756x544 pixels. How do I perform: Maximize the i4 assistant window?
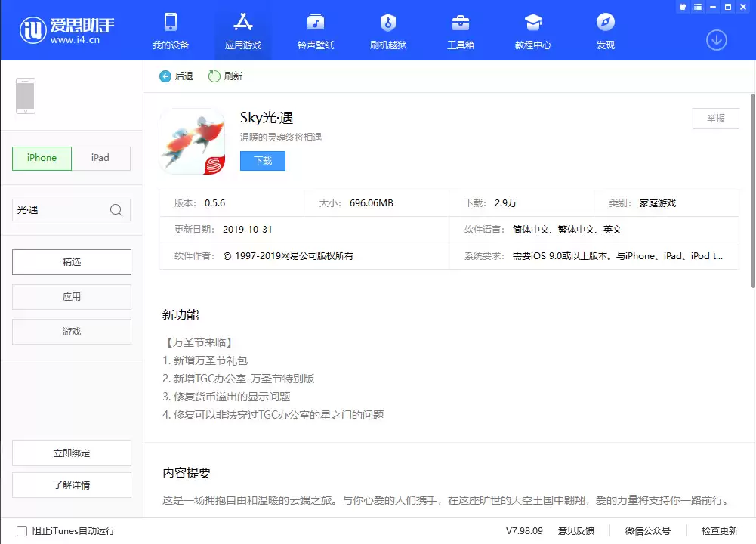pos(728,7)
